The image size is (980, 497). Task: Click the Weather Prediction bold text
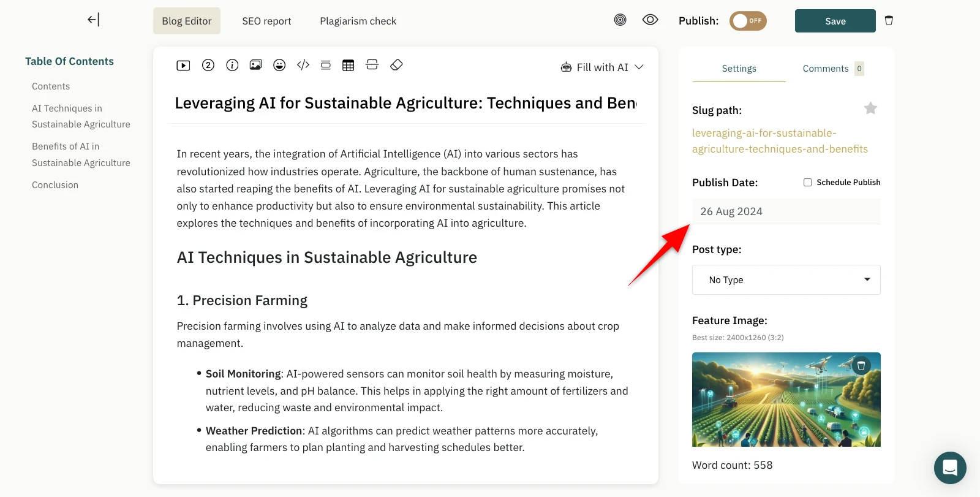click(254, 431)
